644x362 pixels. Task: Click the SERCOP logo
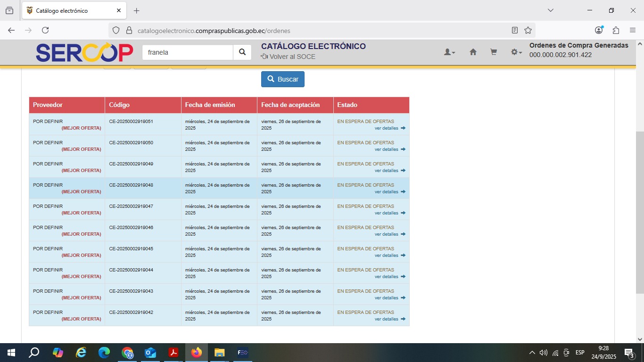click(84, 53)
